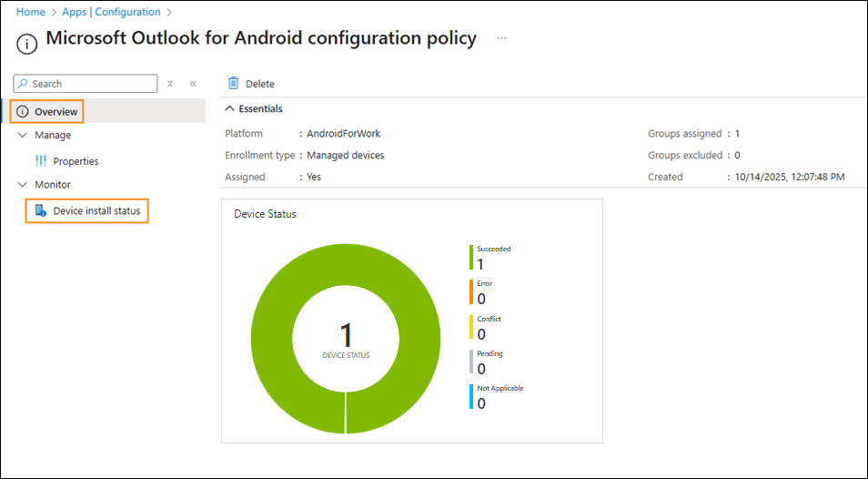
Task: Click the Delete trash can icon
Action: pos(234,83)
